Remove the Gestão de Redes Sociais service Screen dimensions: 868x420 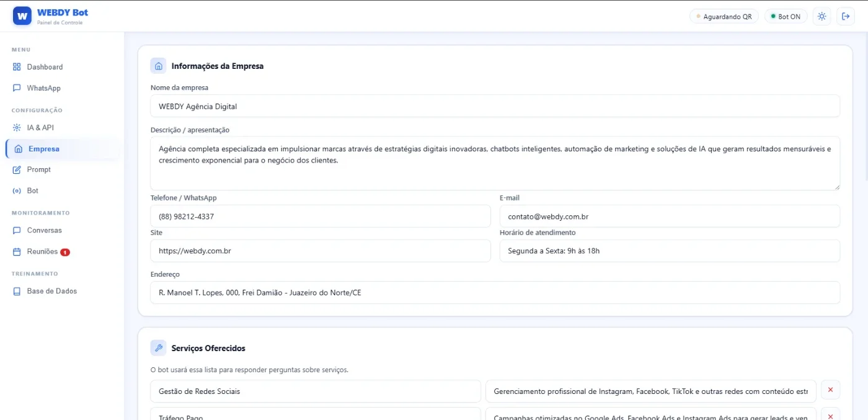point(830,390)
